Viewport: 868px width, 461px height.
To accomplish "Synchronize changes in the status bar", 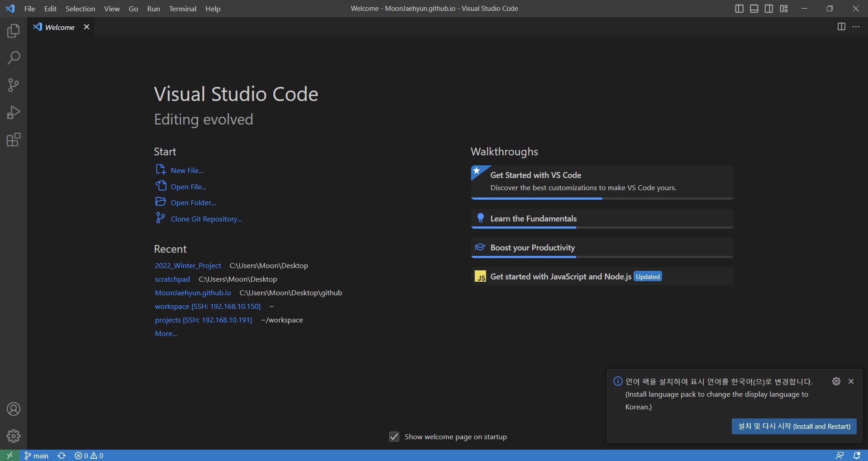I will click(x=62, y=456).
